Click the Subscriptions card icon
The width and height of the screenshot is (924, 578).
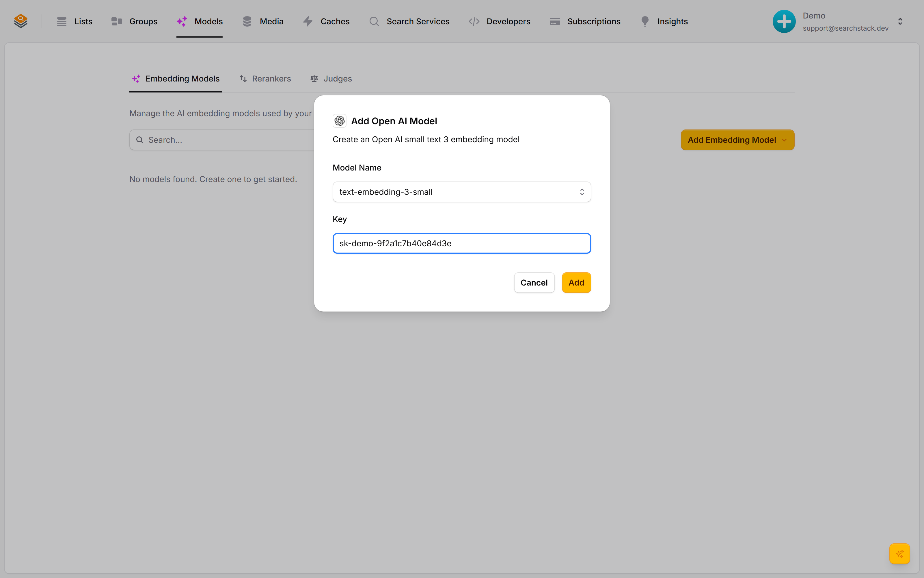pos(555,21)
